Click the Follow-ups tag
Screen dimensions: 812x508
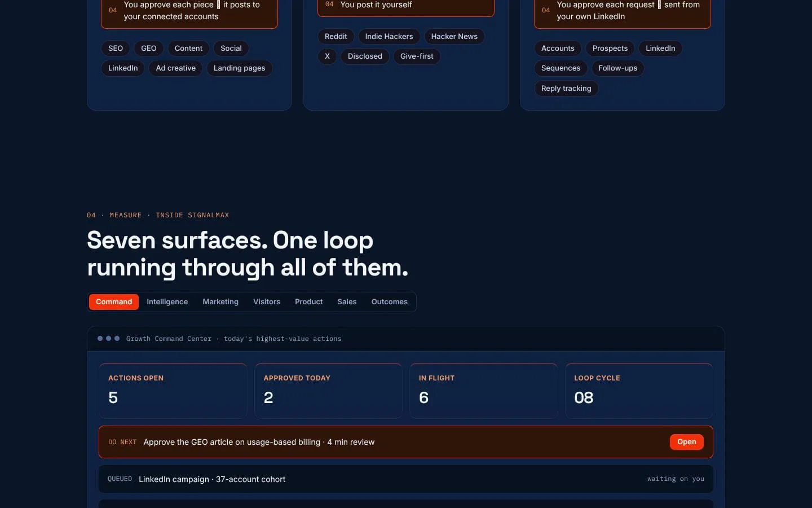pos(618,68)
